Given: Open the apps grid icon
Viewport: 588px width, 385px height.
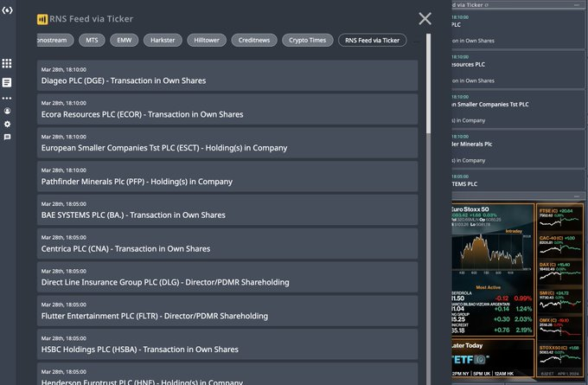Looking at the screenshot, I should click(x=7, y=63).
